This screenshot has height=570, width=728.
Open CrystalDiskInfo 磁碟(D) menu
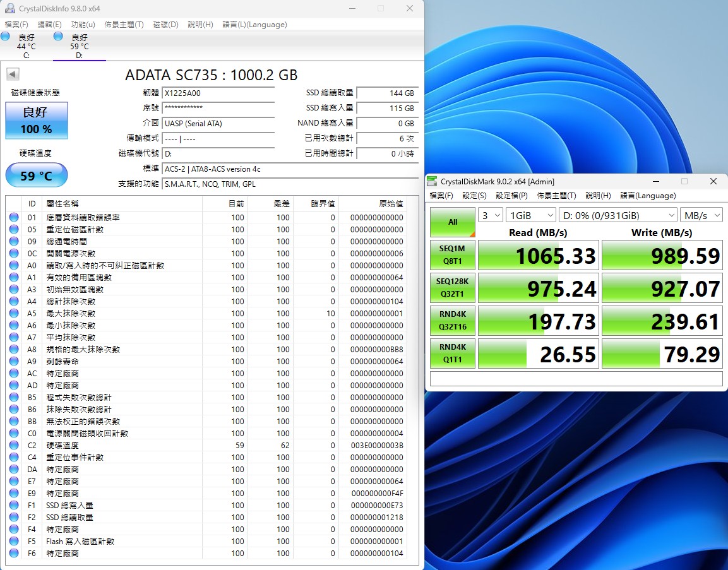click(166, 25)
